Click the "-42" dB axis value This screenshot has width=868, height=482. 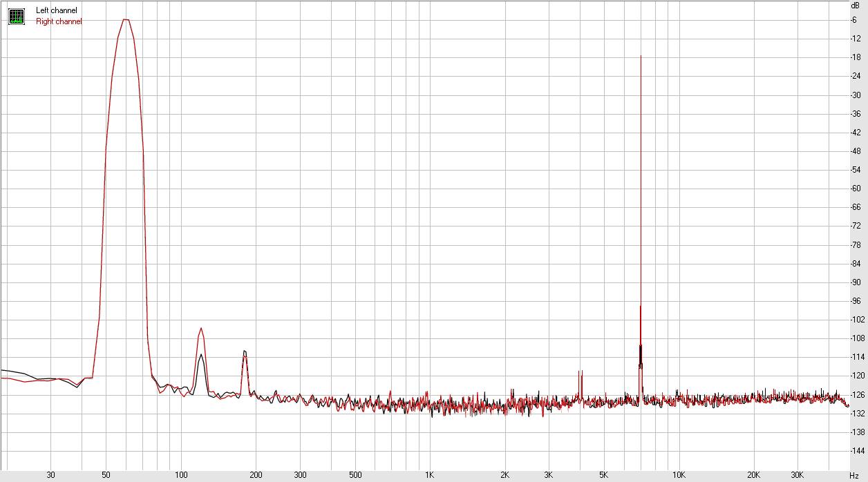click(x=856, y=133)
